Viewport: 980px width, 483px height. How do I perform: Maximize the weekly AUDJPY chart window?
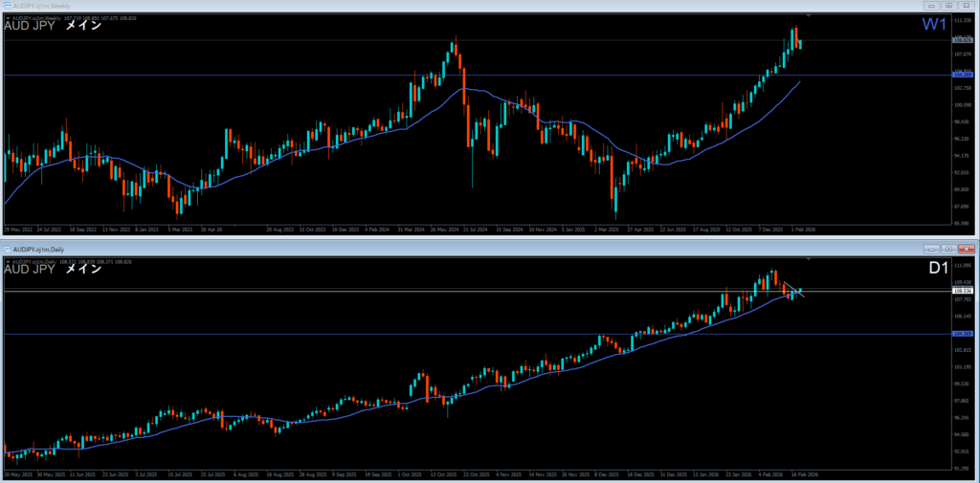(x=947, y=6)
